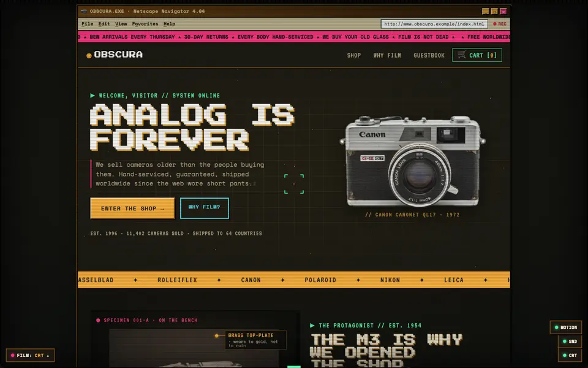Click the 30-DAY RETURNS marquee text
This screenshot has height=368, width=588.
pyautogui.click(x=206, y=37)
